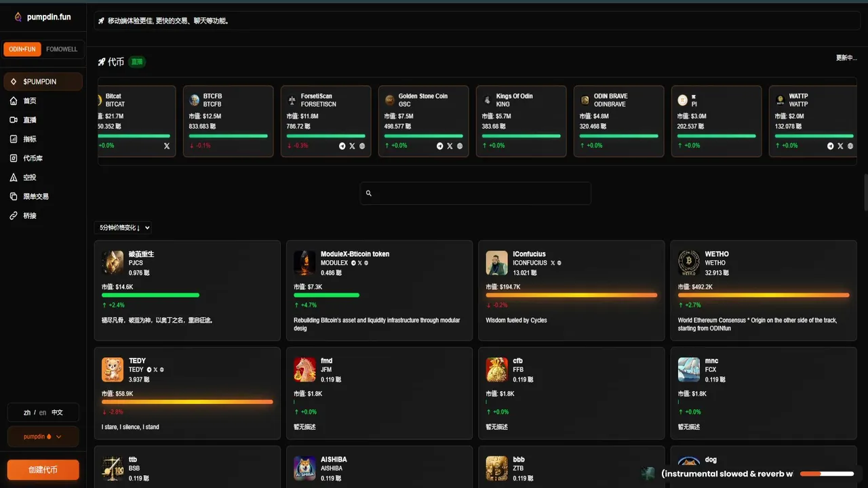Screen dimensions: 868x488
Task: Open the pumpdin account dropdown
Action: tap(43, 436)
